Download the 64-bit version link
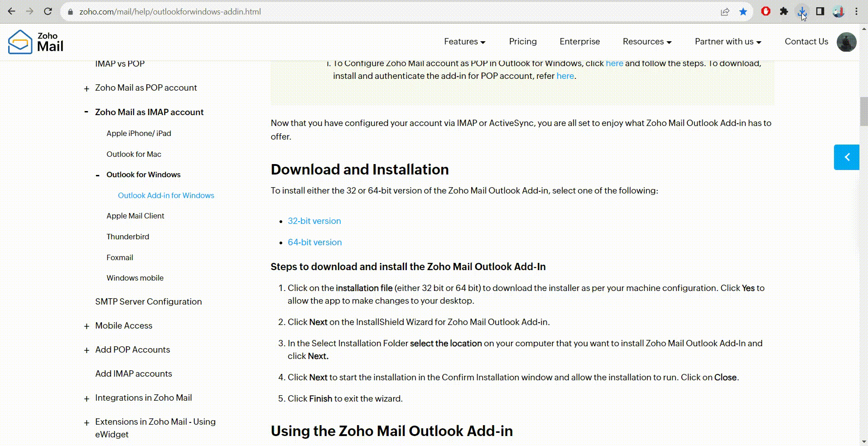 point(314,242)
